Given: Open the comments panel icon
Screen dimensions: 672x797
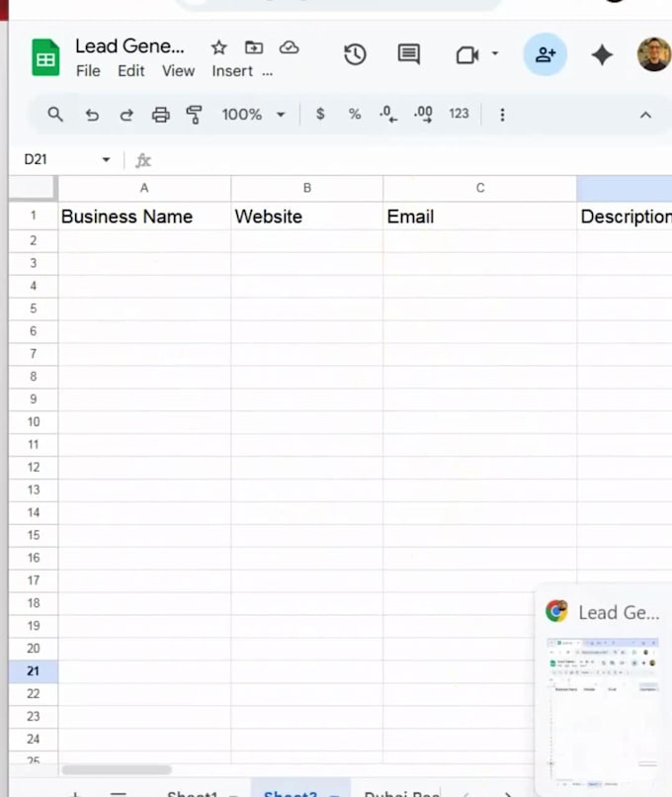Looking at the screenshot, I should click(409, 53).
